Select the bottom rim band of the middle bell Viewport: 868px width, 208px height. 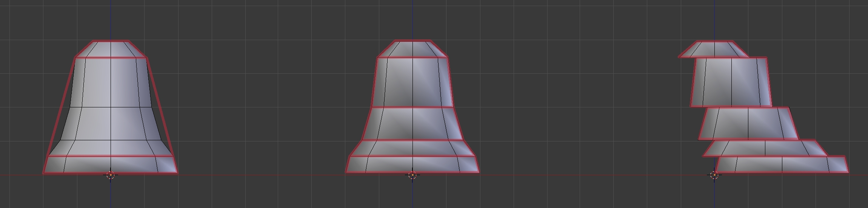(x=412, y=165)
